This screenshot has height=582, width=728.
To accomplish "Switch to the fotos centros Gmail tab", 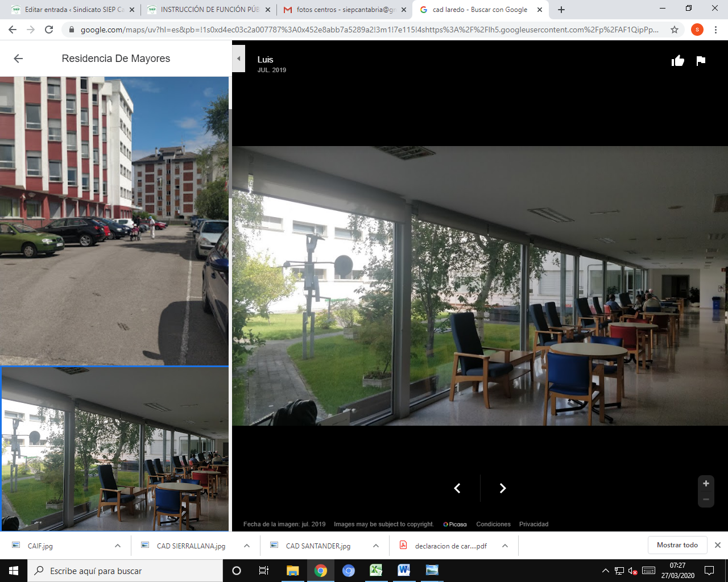I will pyautogui.click(x=345, y=10).
